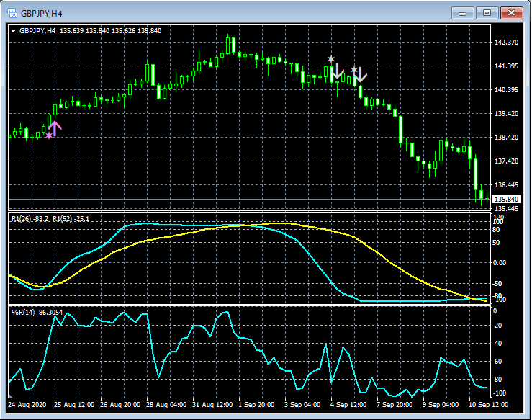Screen dimensions: 532x420
Task: Click the 0.00 level in the R1 subwindow scale
Action: (500, 263)
